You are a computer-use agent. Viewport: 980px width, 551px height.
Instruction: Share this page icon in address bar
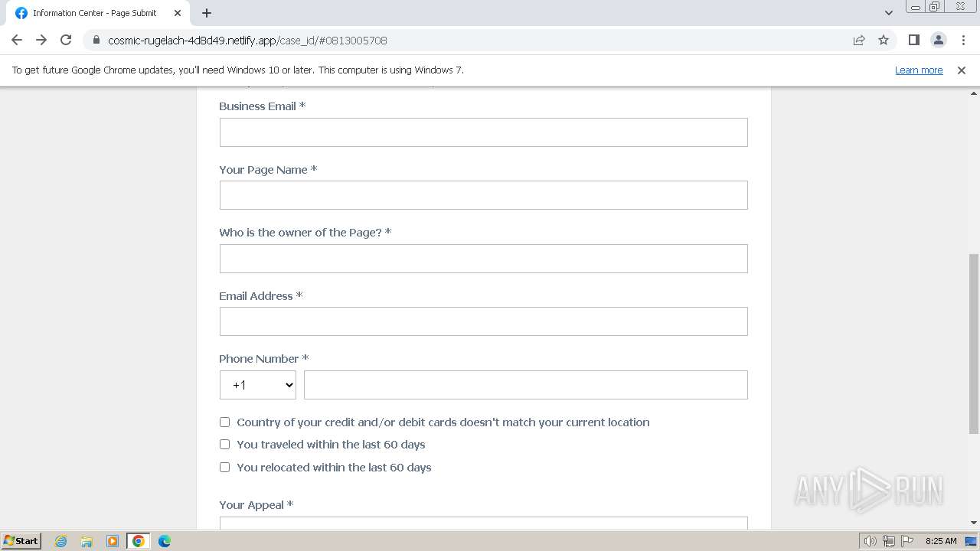click(x=859, y=40)
